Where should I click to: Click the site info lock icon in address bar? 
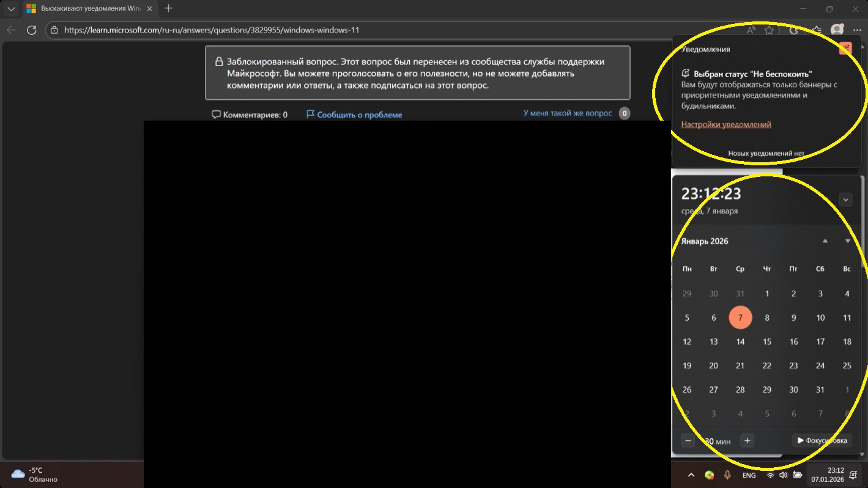pos(54,29)
